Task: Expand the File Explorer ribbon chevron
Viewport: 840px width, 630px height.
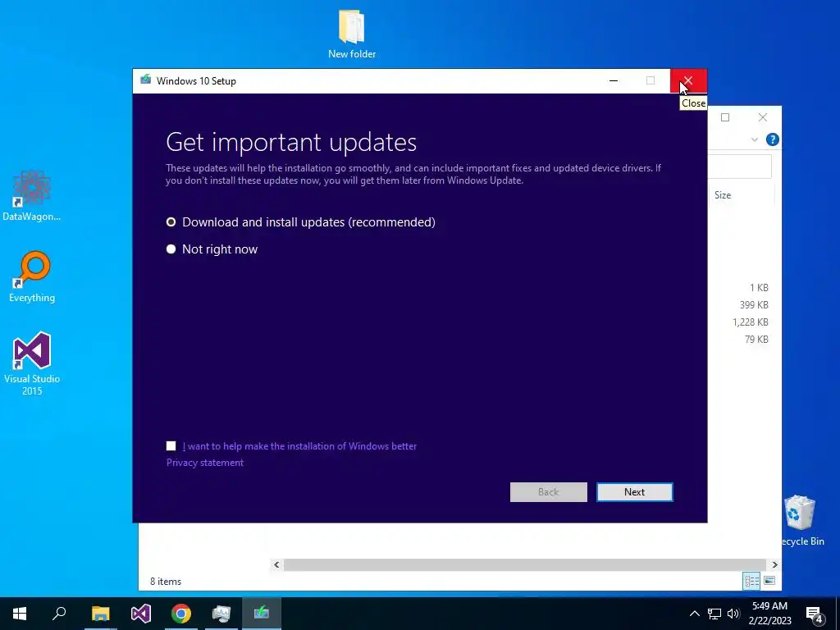Action: 755,139
